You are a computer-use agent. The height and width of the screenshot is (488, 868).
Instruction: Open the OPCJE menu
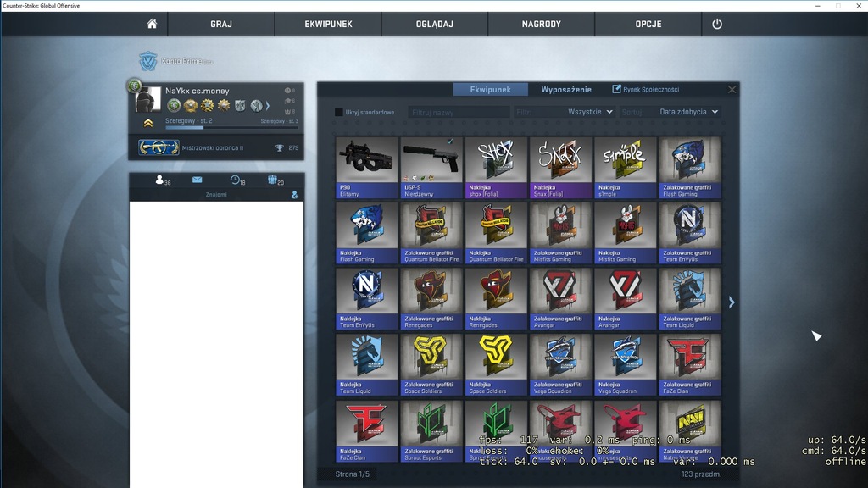pos(648,24)
